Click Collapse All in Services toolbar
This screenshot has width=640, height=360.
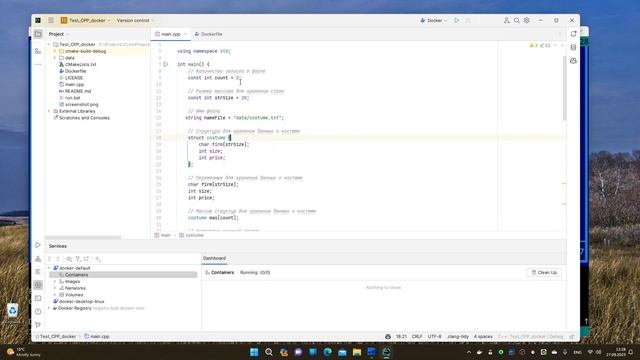pyautogui.click(x=58, y=259)
